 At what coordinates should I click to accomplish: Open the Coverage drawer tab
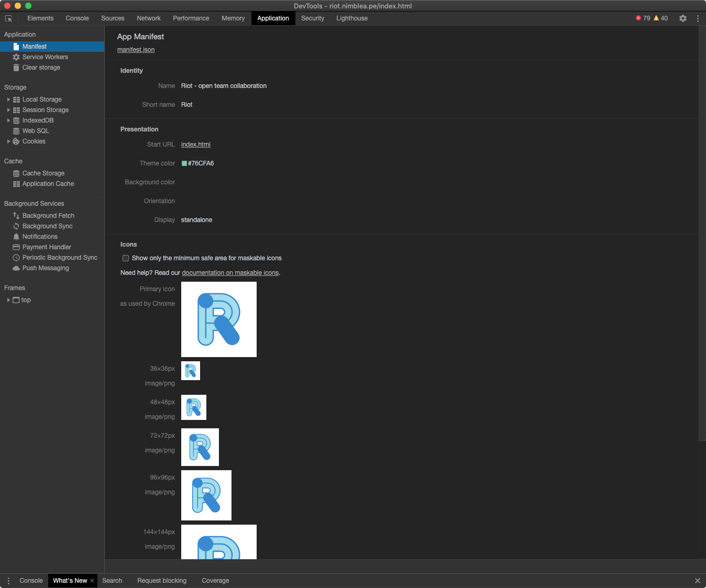(215, 581)
